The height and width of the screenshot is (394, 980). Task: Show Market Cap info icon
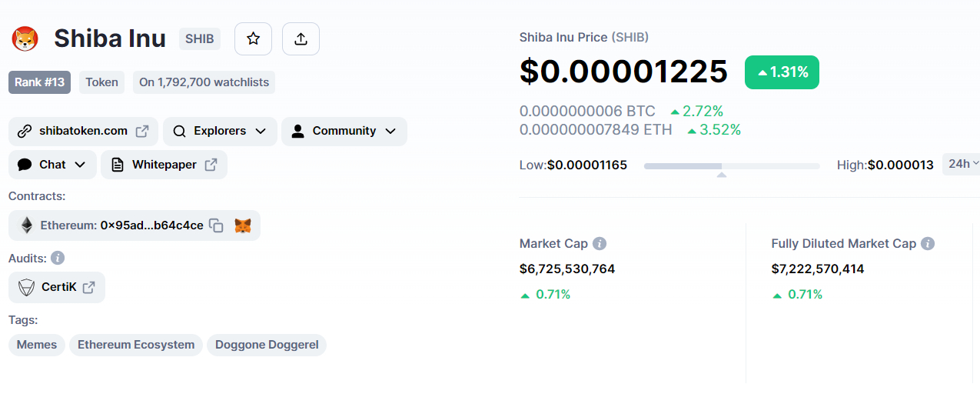click(600, 243)
